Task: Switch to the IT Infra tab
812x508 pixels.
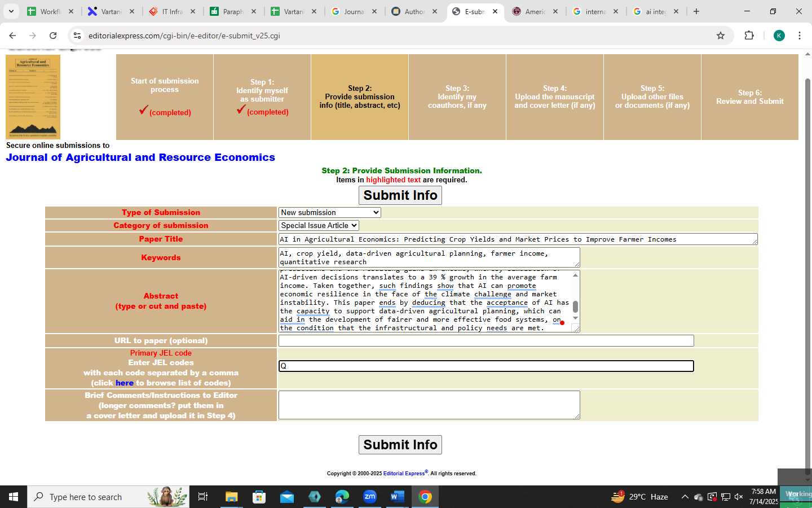Action: coord(173,11)
